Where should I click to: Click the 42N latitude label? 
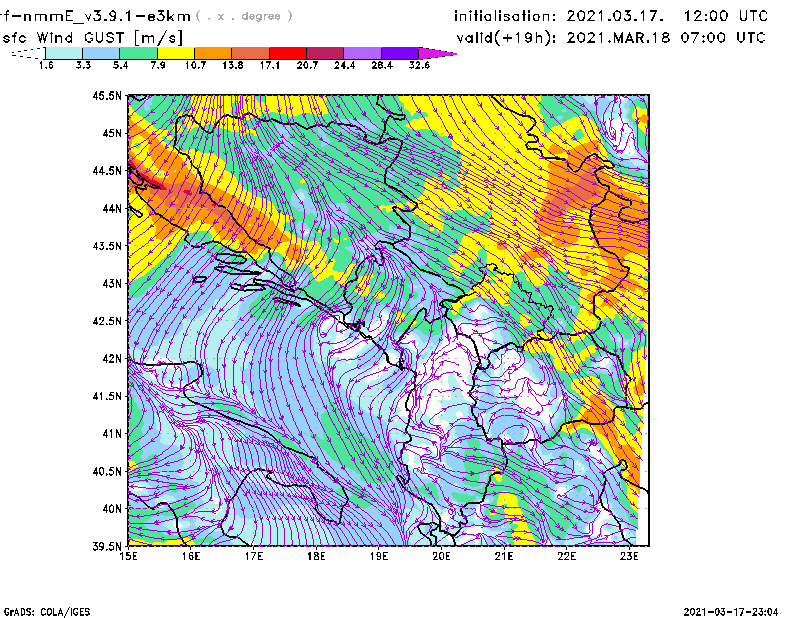coord(112,359)
